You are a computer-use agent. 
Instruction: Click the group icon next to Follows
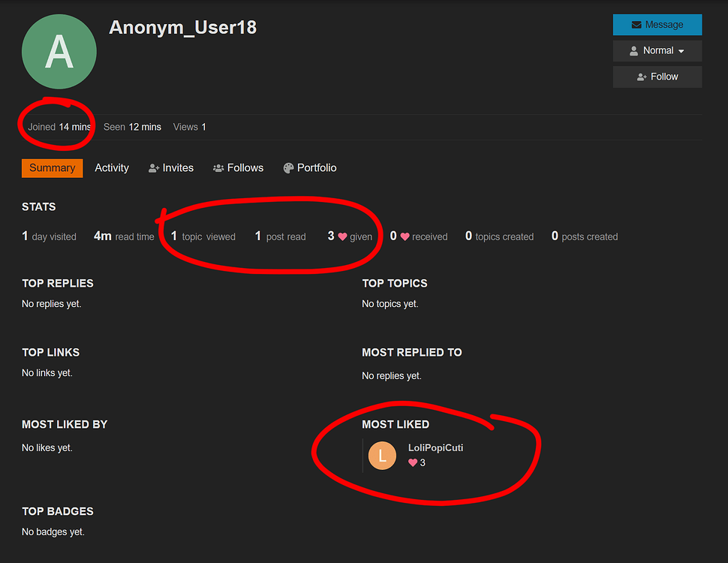coord(218,168)
